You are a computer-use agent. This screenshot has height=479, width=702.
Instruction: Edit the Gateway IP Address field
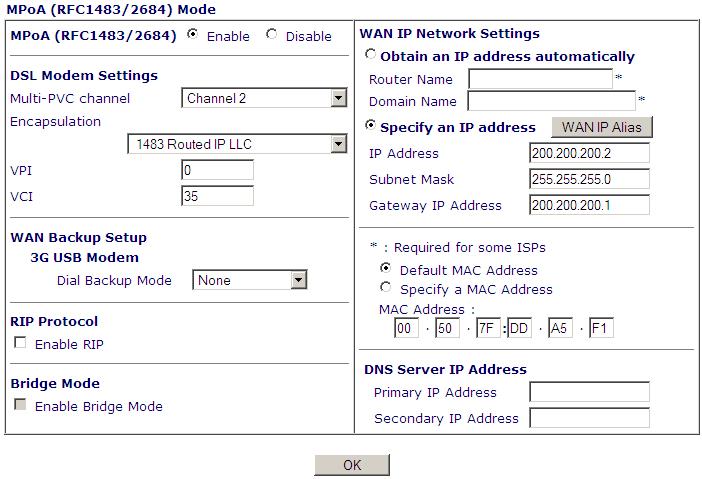click(x=589, y=205)
